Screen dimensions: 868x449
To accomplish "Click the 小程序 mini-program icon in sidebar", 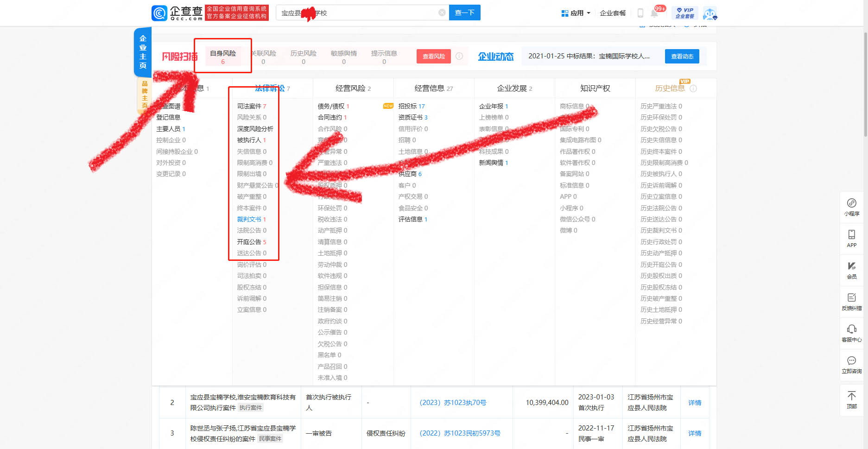I will click(x=851, y=207).
